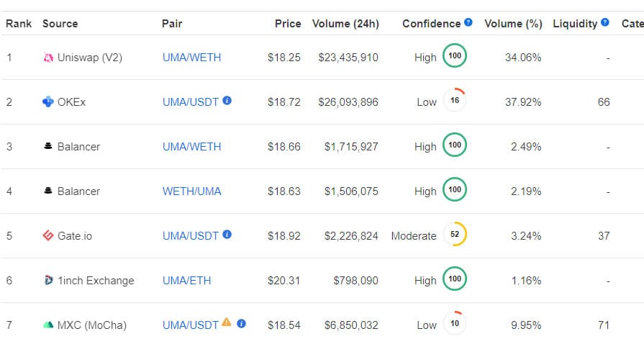This screenshot has width=644, height=339.
Task: Click info icon next to OKEx UMA/USDT
Action: click(x=227, y=101)
